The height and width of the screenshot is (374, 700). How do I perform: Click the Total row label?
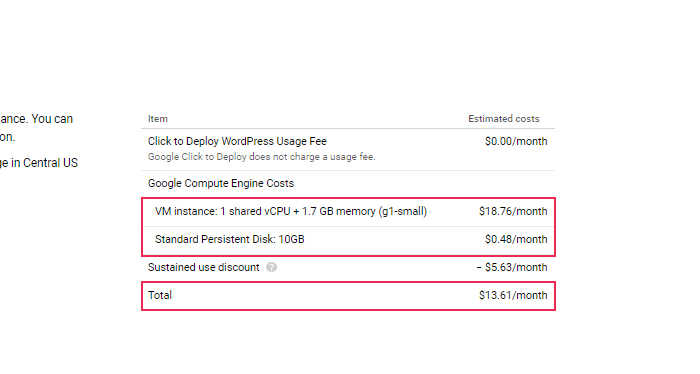(160, 295)
